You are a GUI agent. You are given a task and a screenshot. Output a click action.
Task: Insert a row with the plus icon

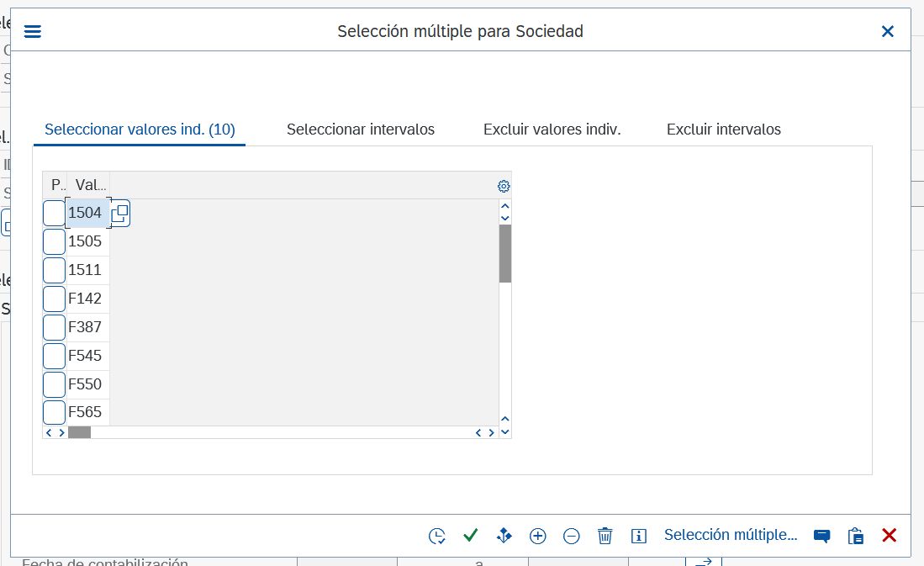coord(538,536)
